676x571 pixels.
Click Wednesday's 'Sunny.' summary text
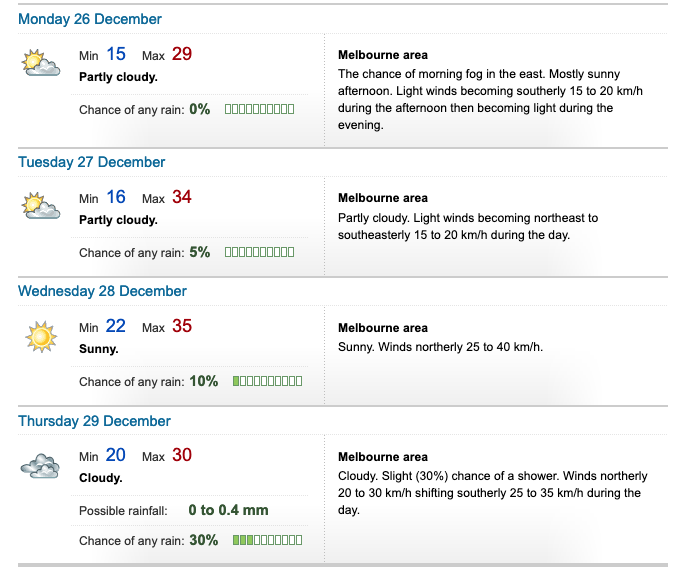tap(99, 349)
